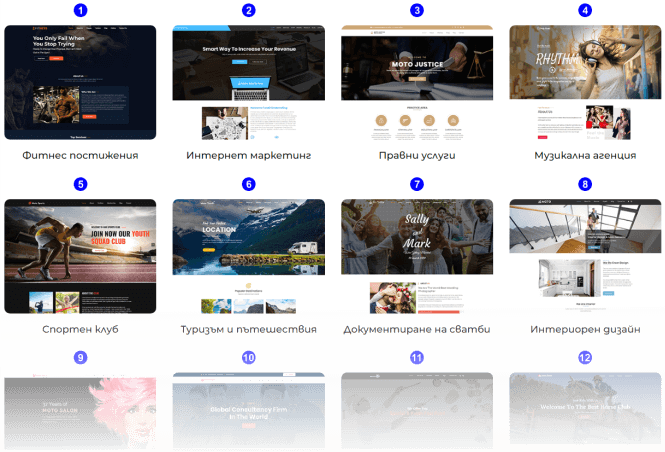Open the Moto Salon template thumbnail
Screen dimensions: 665x452
coord(80,411)
